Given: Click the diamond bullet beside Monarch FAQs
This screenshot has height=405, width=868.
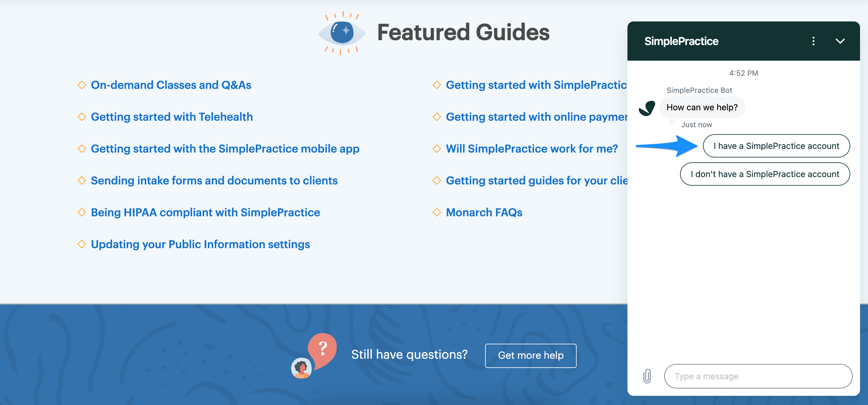Looking at the screenshot, I should 437,212.
